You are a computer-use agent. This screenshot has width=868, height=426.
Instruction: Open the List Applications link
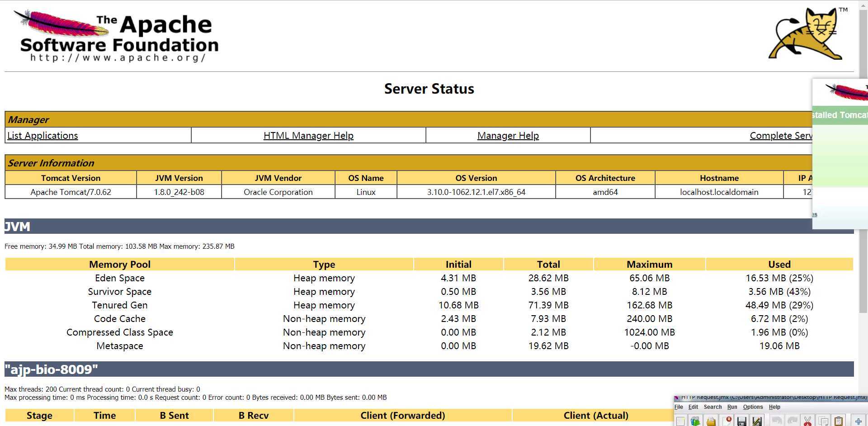coord(42,136)
